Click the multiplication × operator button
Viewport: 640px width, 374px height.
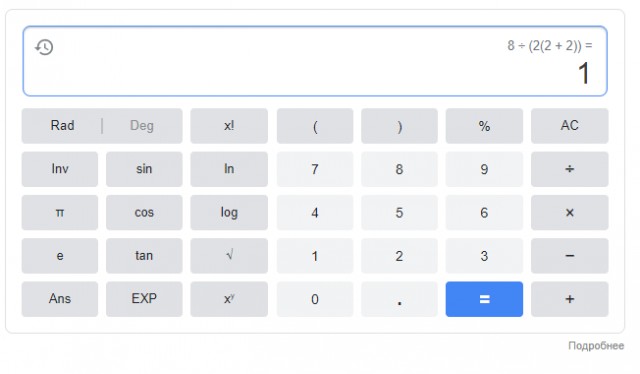pos(569,212)
